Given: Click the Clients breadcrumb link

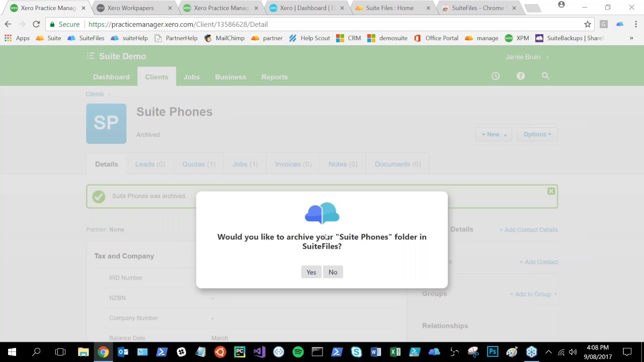Looking at the screenshot, I should pos(95,94).
